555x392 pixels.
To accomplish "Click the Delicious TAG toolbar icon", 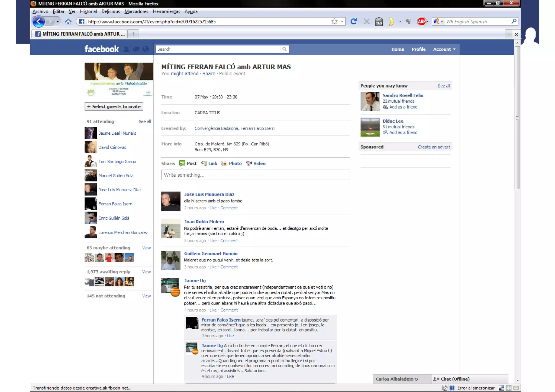I will pyautogui.click(x=379, y=21).
